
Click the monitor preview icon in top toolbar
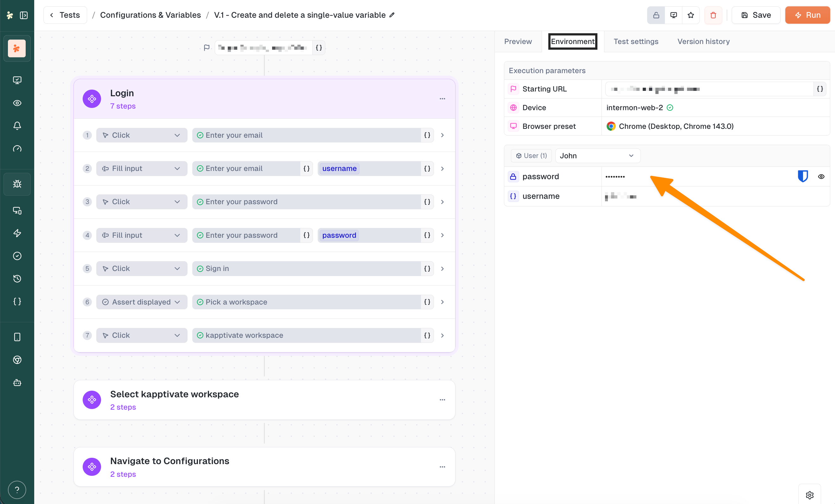(x=674, y=15)
